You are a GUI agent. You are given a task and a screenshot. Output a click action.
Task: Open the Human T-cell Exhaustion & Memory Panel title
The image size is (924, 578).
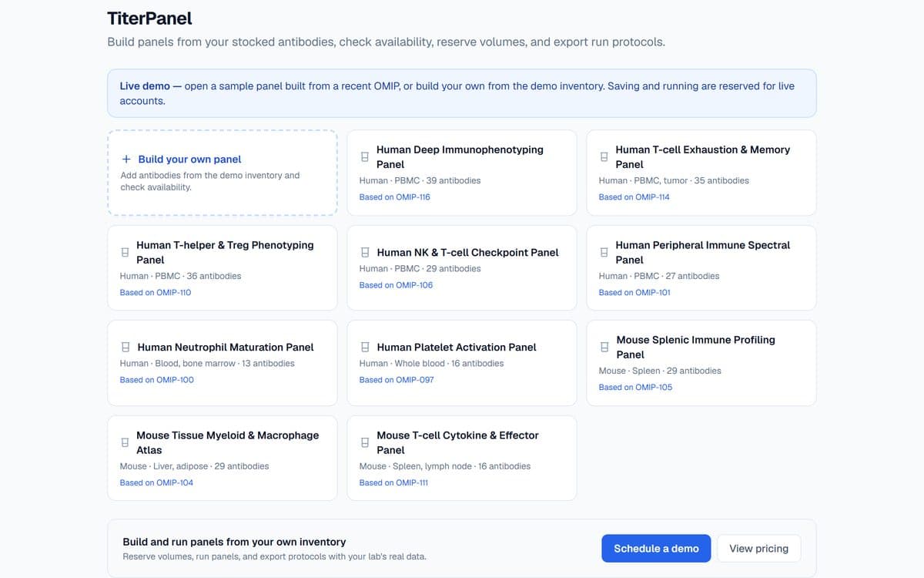pyautogui.click(x=703, y=157)
